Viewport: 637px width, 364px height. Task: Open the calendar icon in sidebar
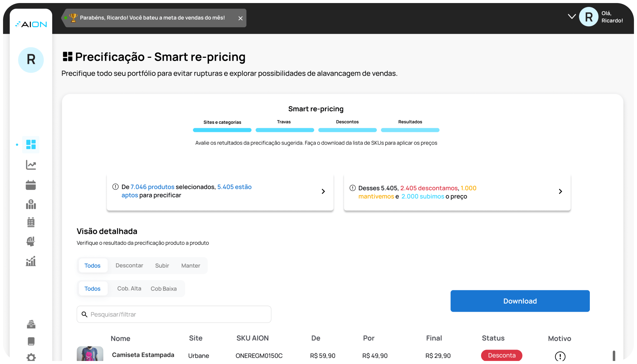[31, 185]
